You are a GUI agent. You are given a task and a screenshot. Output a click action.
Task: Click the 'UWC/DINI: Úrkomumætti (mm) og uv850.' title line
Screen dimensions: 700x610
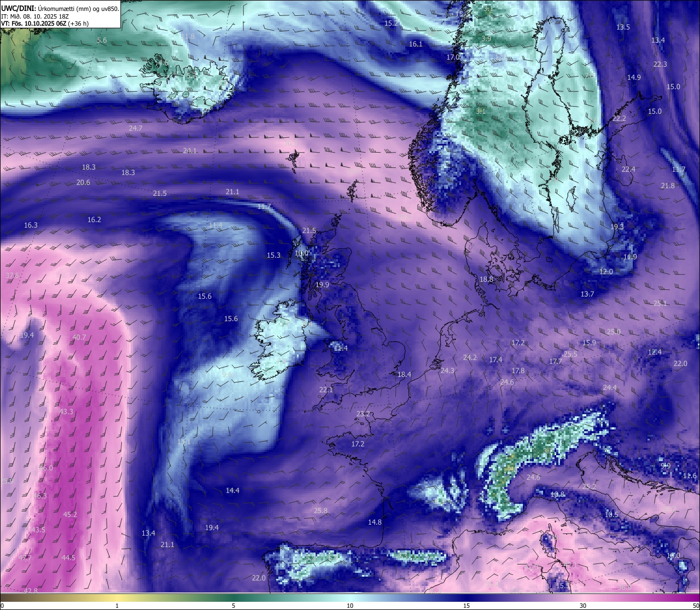60,8
